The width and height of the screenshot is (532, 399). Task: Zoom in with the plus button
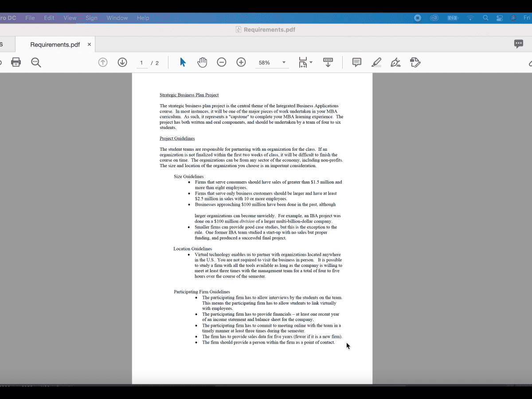[x=241, y=62]
